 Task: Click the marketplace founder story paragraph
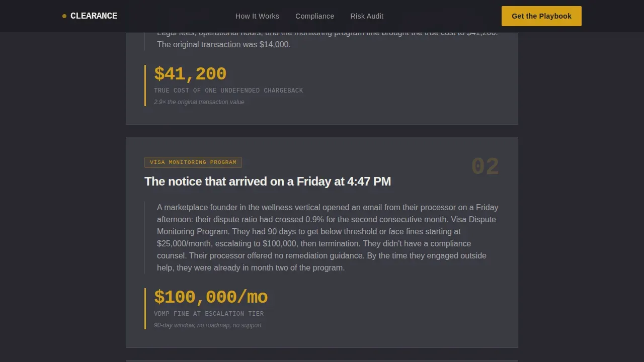pos(328,237)
